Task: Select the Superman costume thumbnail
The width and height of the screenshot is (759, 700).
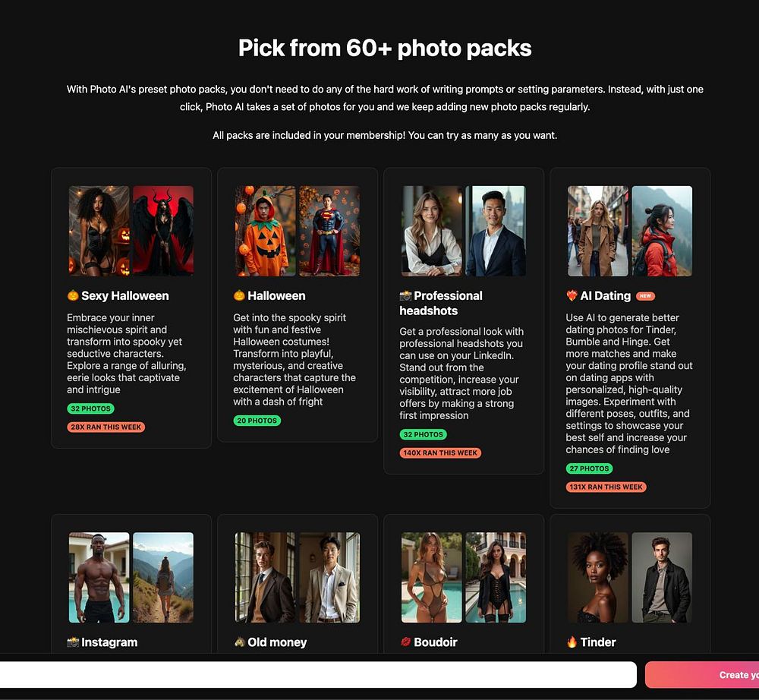Action: point(329,231)
